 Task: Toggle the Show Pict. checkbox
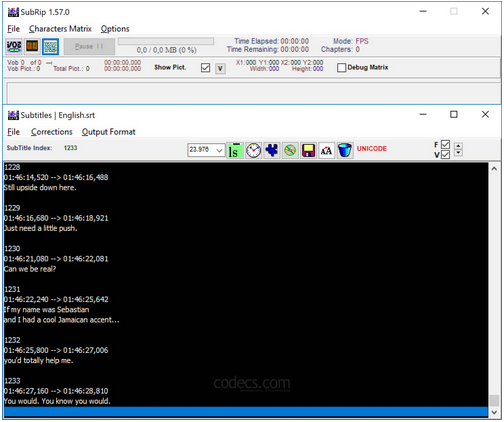coord(205,68)
